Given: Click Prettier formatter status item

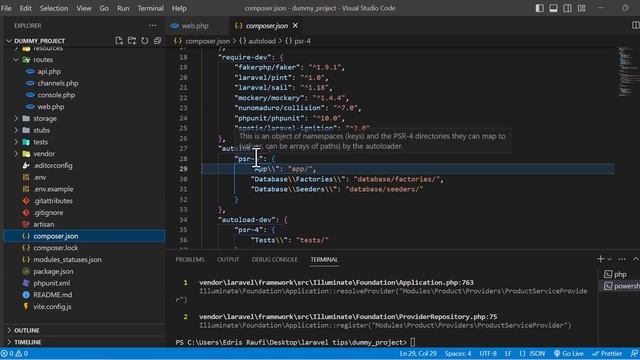Looking at the screenshot, I should [x=607, y=353].
